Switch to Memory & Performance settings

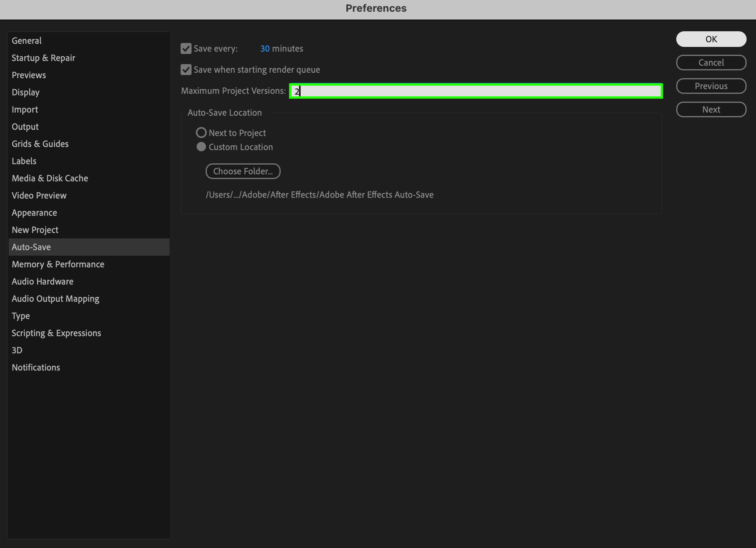pyautogui.click(x=58, y=264)
